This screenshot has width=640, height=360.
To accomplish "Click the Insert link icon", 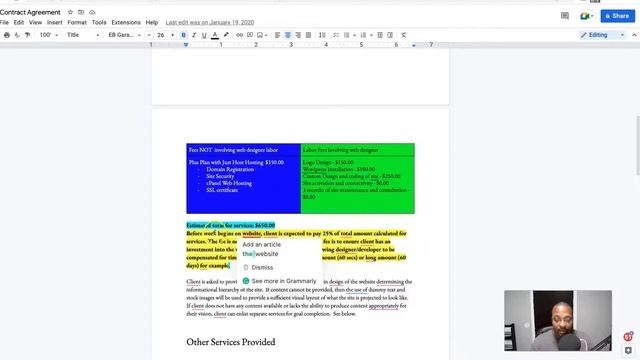I will click(x=240, y=35).
